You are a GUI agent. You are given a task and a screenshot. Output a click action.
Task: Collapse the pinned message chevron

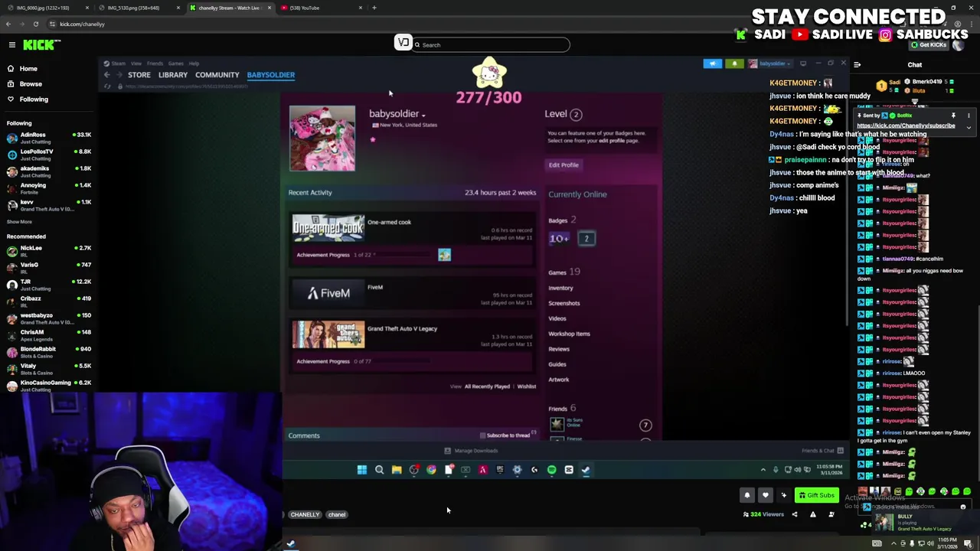[x=969, y=128]
